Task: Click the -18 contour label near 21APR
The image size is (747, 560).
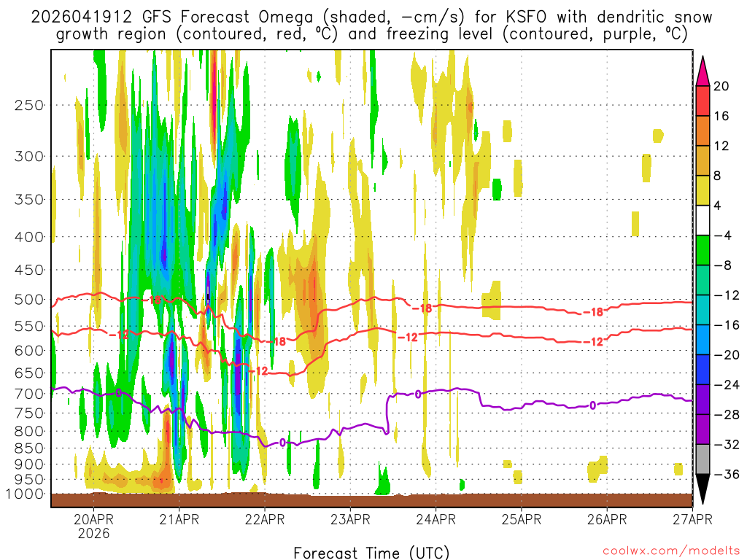Action: pos(152,300)
